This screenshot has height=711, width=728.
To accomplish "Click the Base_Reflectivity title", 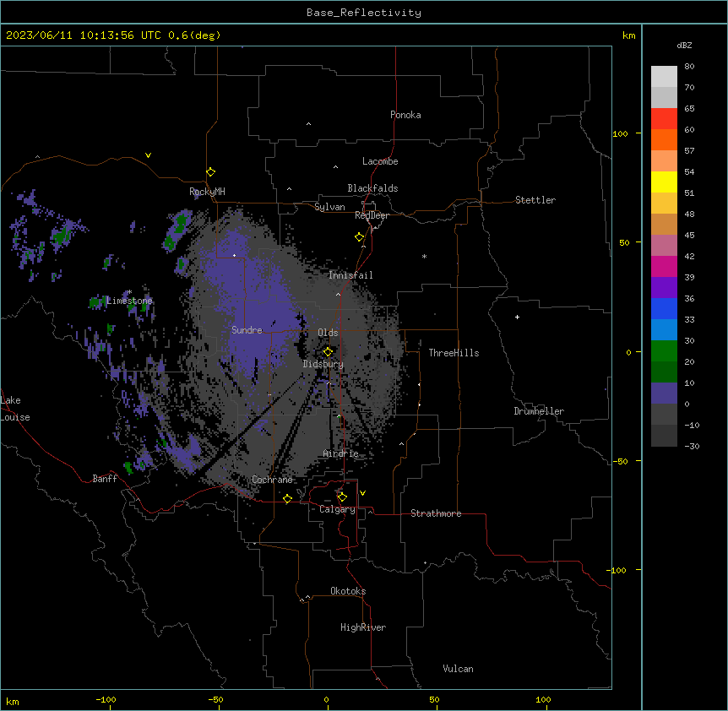I will tap(364, 13).
